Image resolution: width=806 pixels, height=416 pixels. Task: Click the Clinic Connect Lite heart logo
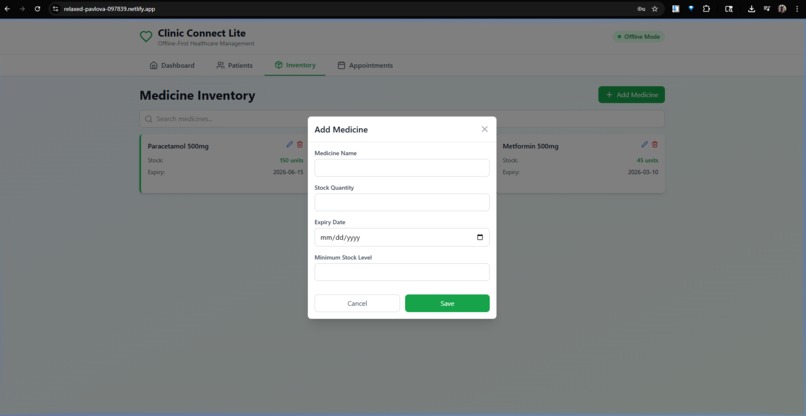pyautogui.click(x=146, y=37)
